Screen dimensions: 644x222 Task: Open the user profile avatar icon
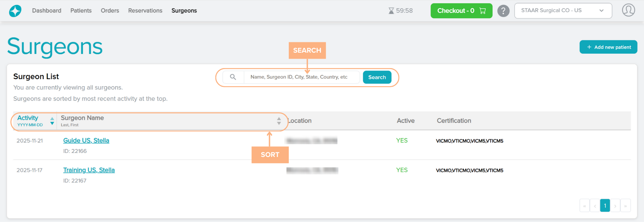[628, 10]
